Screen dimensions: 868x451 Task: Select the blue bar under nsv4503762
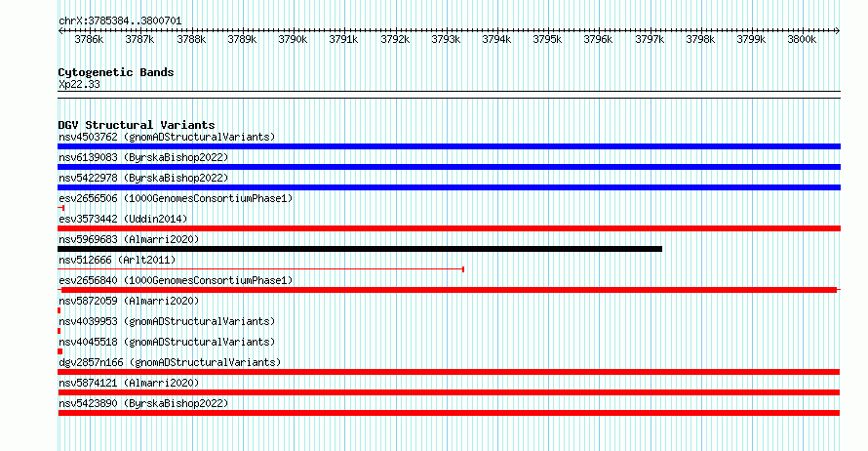449,146
